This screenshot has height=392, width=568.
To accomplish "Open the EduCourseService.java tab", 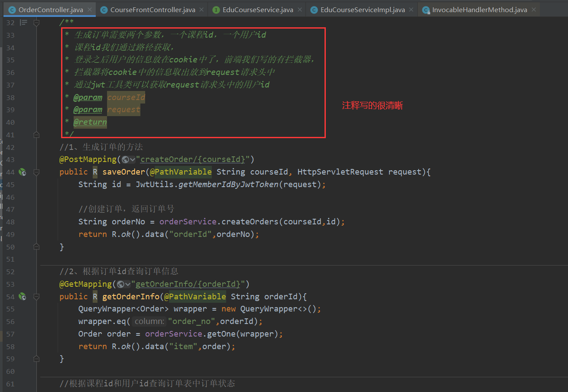I will (x=257, y=10).
